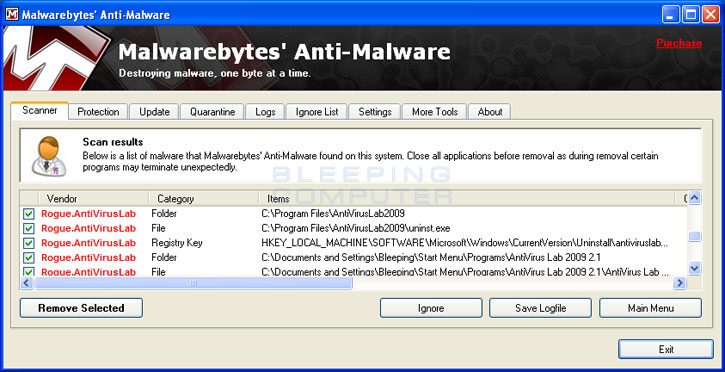Open the Settings tab

coord(375,112)
